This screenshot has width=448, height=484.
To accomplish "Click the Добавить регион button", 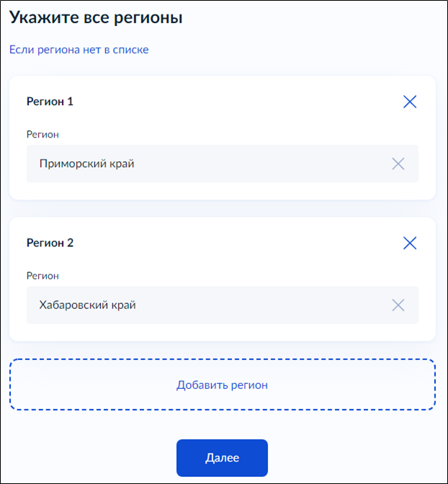I will pyautogui.click(x=222, y=385).
